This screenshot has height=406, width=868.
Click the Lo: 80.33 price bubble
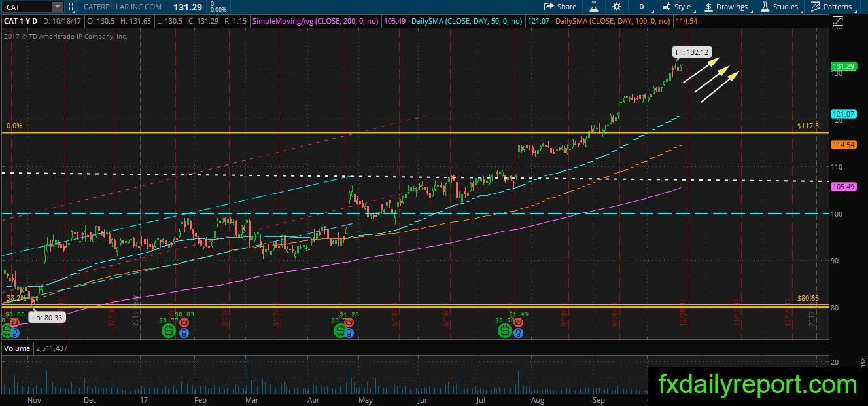click(46, 316)
